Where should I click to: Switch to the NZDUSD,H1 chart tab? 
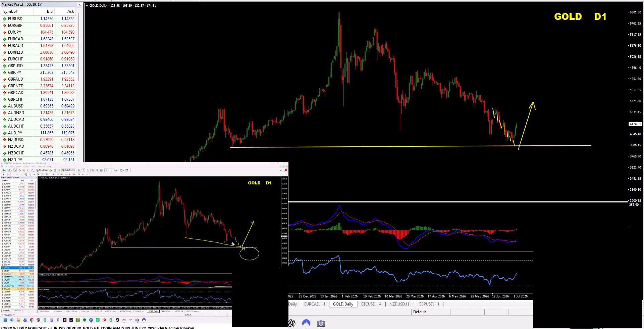point(400,304)
